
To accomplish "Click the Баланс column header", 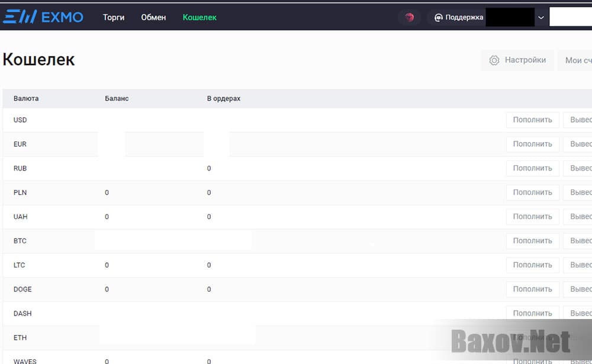I will coord(117,98).
